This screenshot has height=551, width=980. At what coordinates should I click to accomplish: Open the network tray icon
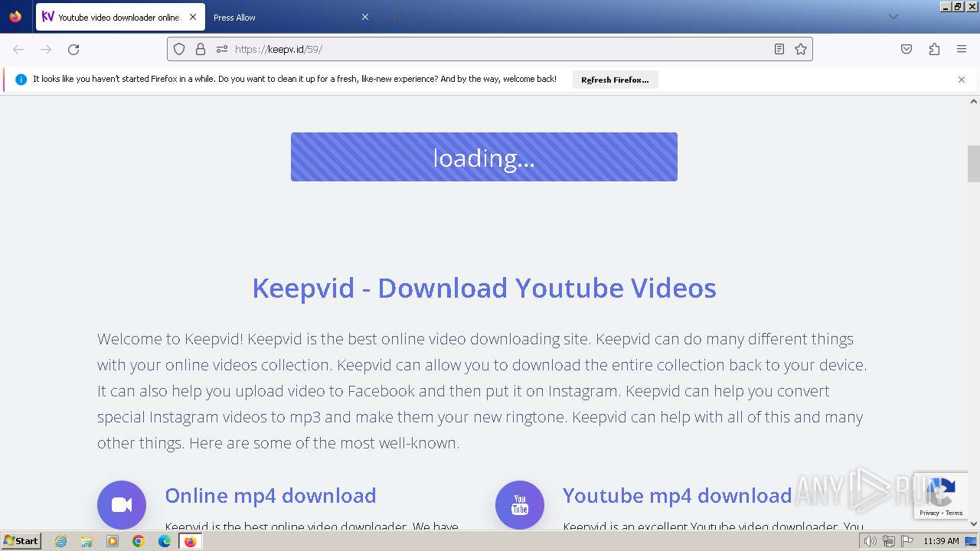click(889, 541)
